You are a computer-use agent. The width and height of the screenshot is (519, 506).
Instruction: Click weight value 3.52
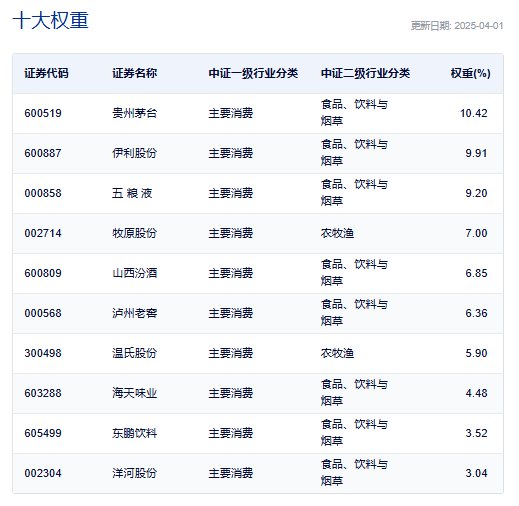point(476,433)
